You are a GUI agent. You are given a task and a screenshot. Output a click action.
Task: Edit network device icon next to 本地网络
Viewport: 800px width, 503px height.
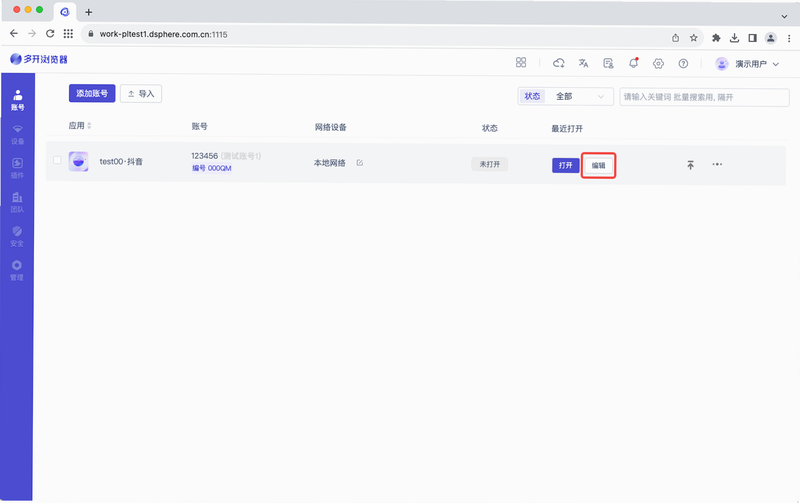[x=360, y=163]
